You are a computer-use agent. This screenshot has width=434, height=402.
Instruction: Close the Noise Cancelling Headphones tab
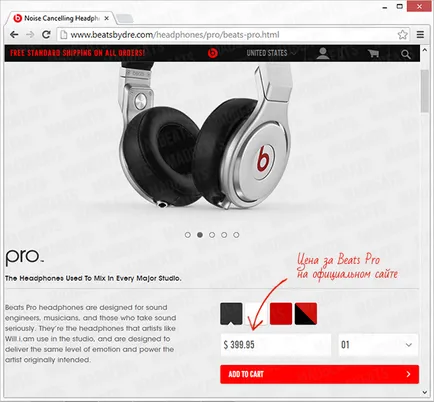click(107, 19)
